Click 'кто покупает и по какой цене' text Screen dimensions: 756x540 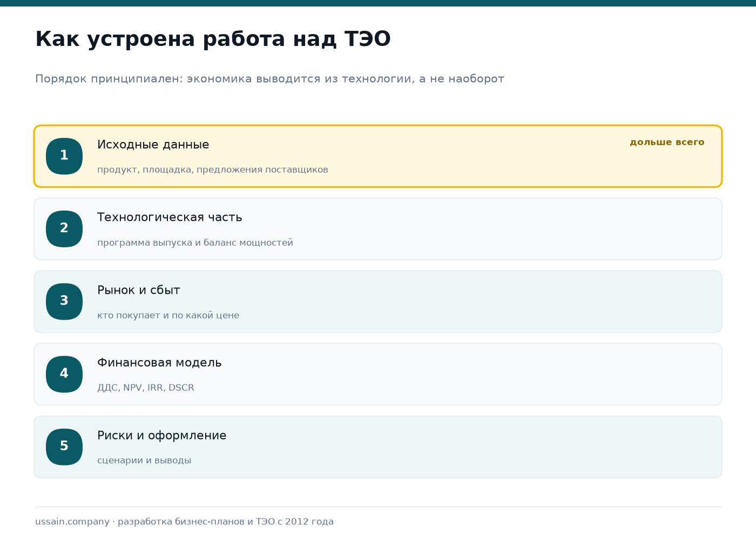coord(168,315)
